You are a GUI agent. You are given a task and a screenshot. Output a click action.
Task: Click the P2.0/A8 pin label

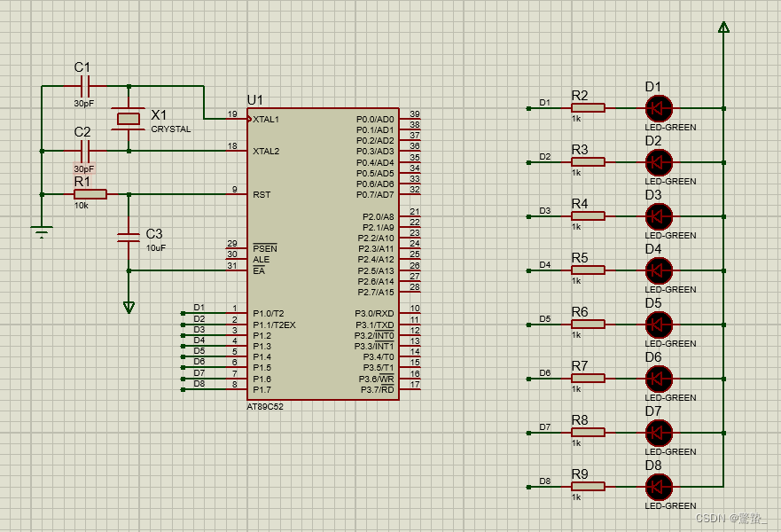click(378, 216)
